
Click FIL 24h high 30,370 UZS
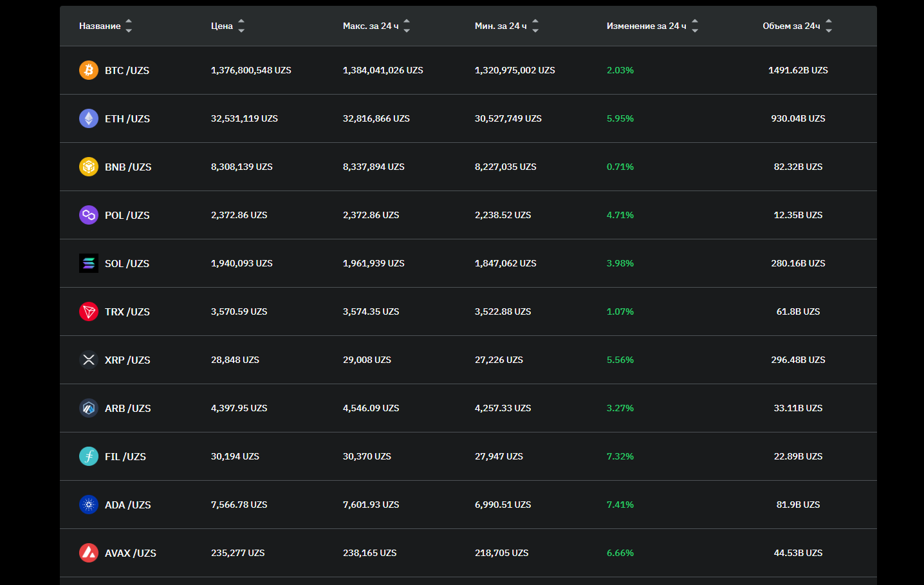pyautogui.click(x=367, y=456)
